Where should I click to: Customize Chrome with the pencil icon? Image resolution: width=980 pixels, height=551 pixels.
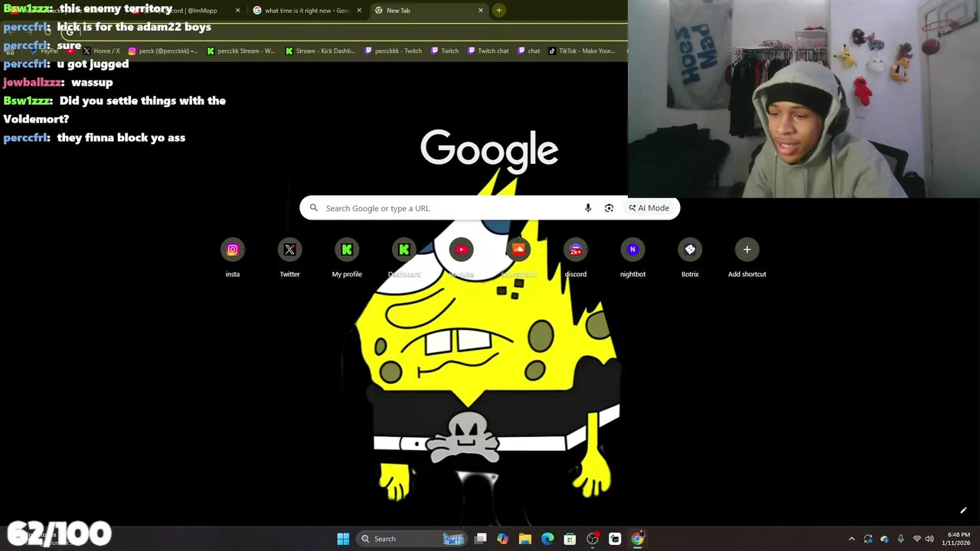tap(963, 510)
